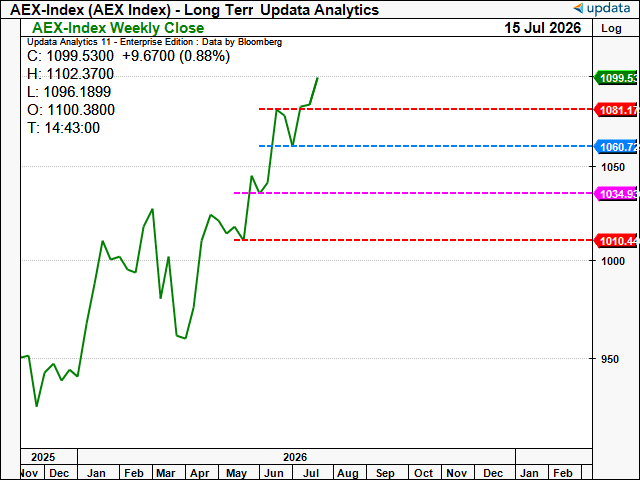Click the Oct month label
640x480 pixels.
[423, 473]
